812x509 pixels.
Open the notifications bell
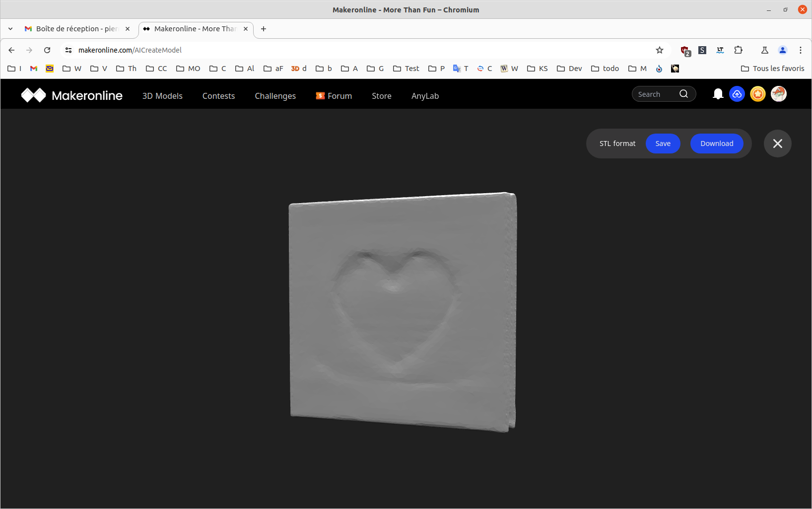click(718, 94)
